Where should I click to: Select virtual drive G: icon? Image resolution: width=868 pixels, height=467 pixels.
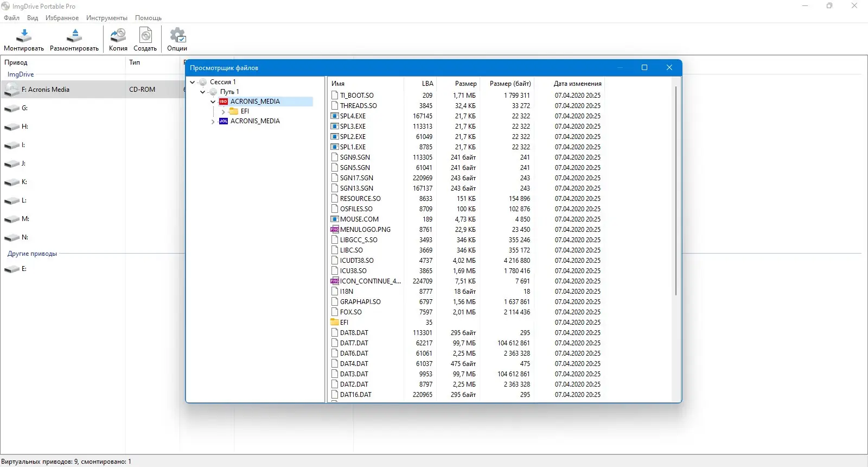click(11, 109)
